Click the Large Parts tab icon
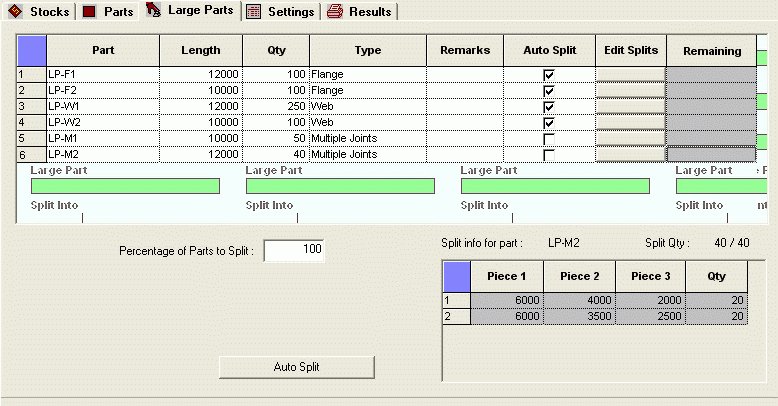778x406 pixels. tap(153, 11)
